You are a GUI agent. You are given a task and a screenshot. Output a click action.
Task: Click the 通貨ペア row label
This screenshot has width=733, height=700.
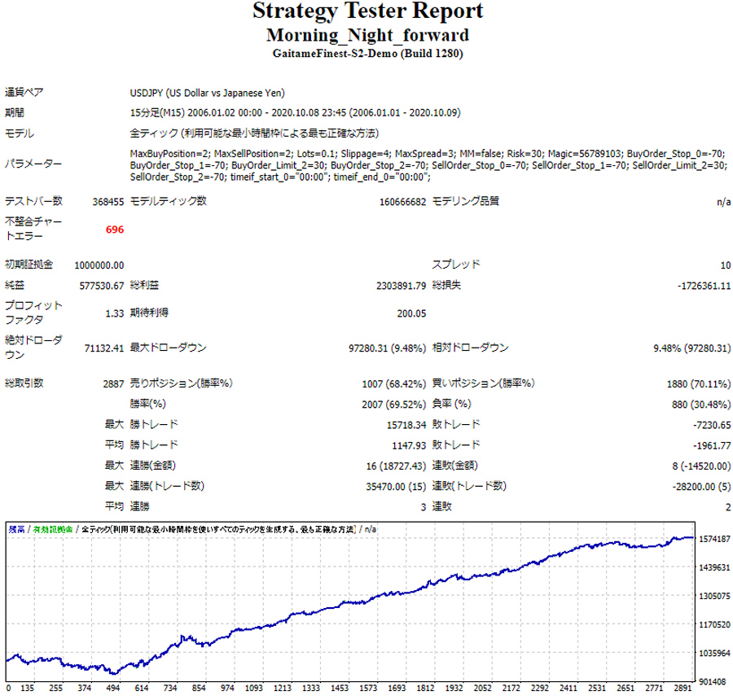coord(24,93)
